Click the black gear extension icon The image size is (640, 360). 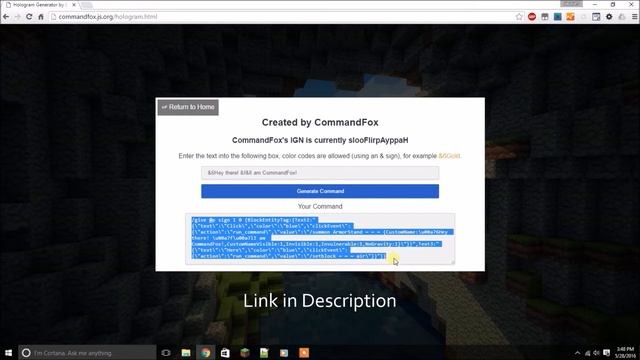click(609, 17)
